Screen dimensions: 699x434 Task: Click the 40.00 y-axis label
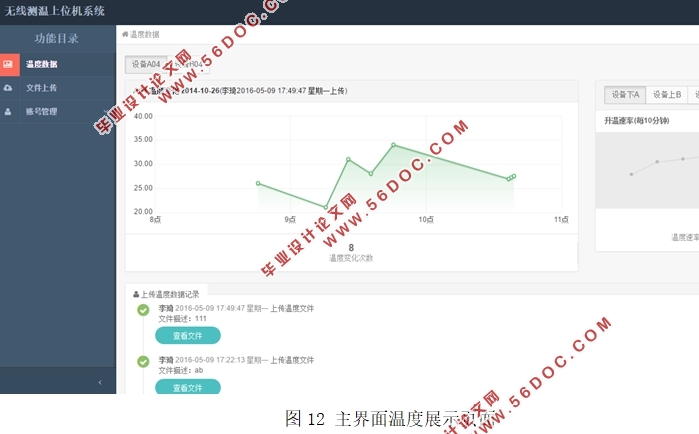[x=143, y=116]
